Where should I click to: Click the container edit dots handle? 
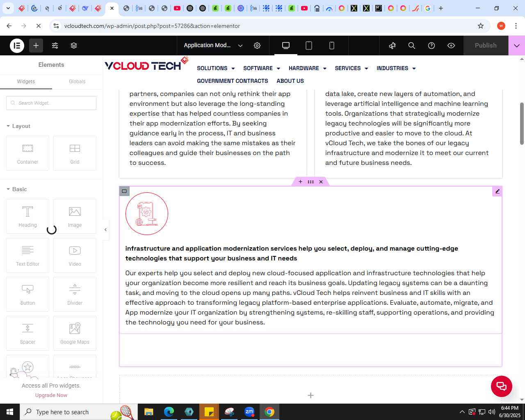pyautogui.click(x=310, y=182)
